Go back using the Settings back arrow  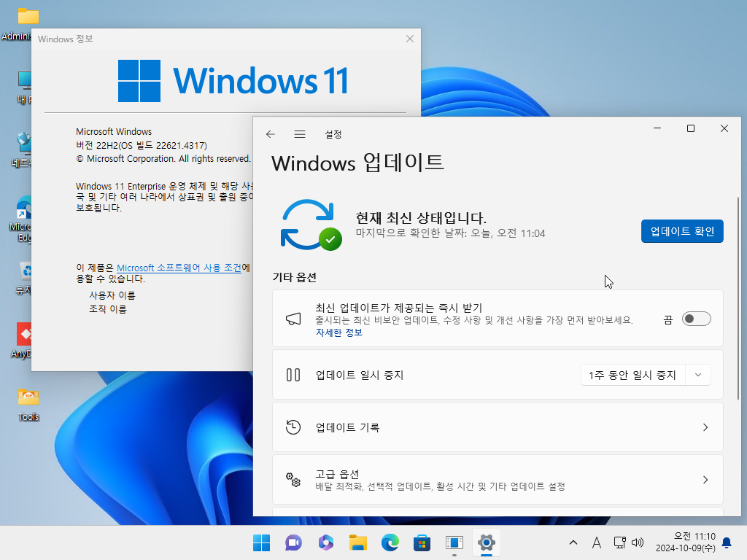[x=271, y=134]
